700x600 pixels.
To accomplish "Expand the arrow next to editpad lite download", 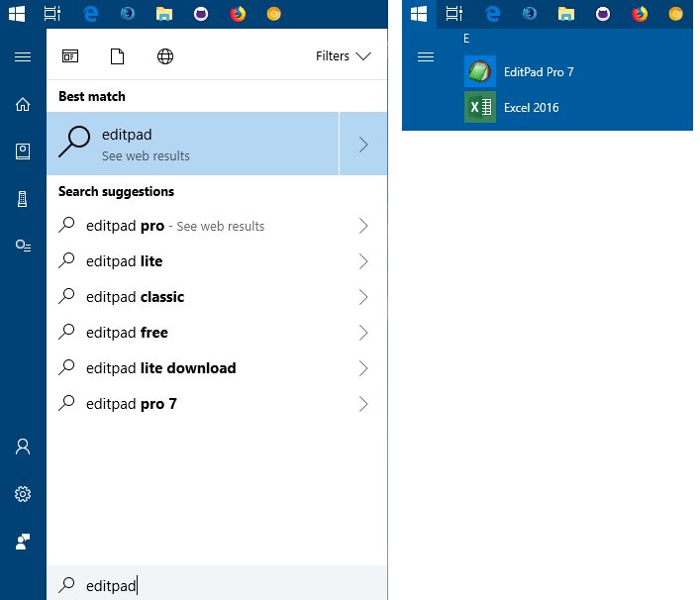I will (x=363, y=368).
